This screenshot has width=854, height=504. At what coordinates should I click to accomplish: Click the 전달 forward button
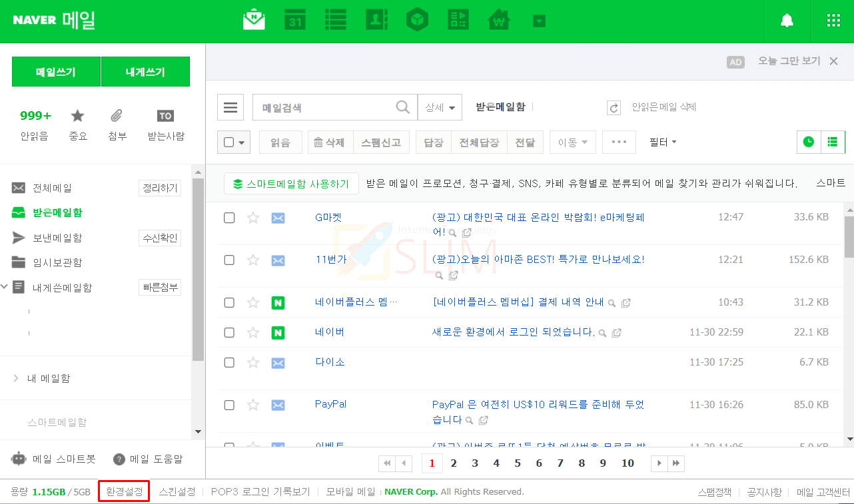pos(525,142)
